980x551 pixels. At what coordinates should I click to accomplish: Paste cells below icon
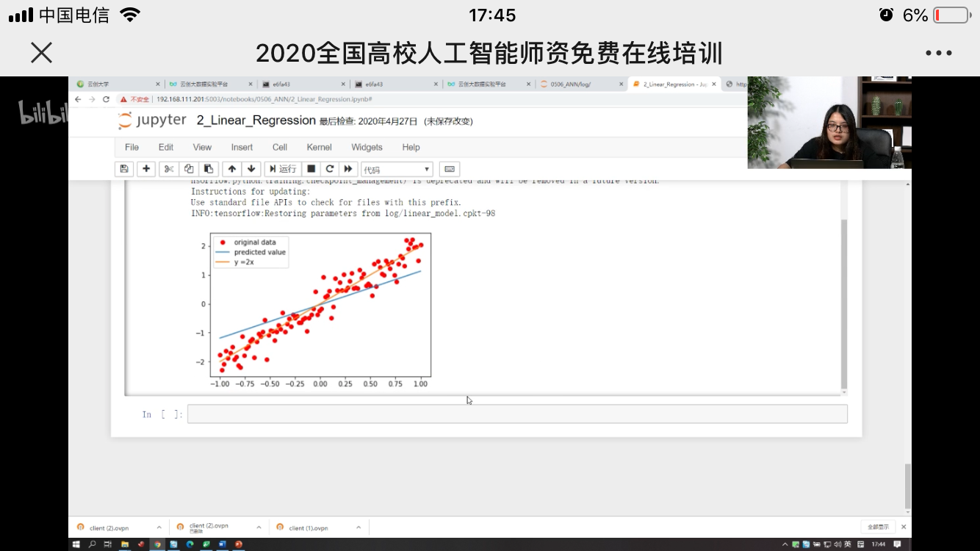click(x=209, y=169)
